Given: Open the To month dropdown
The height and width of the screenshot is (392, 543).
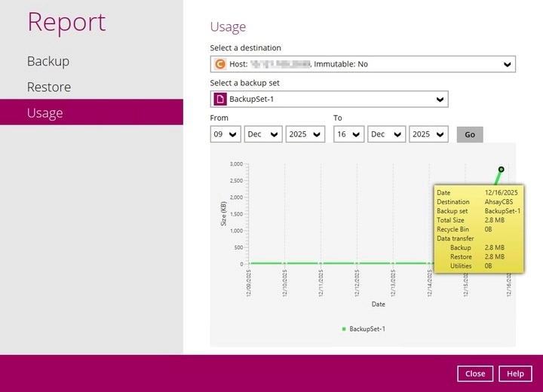Looking at the screenshot, I should (x=386, y=134).
